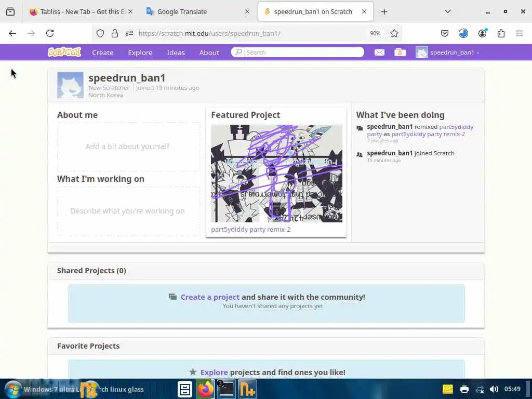Click the yellow N+ app taskbar icon
532x399 pixels.
tap(247, 389)
